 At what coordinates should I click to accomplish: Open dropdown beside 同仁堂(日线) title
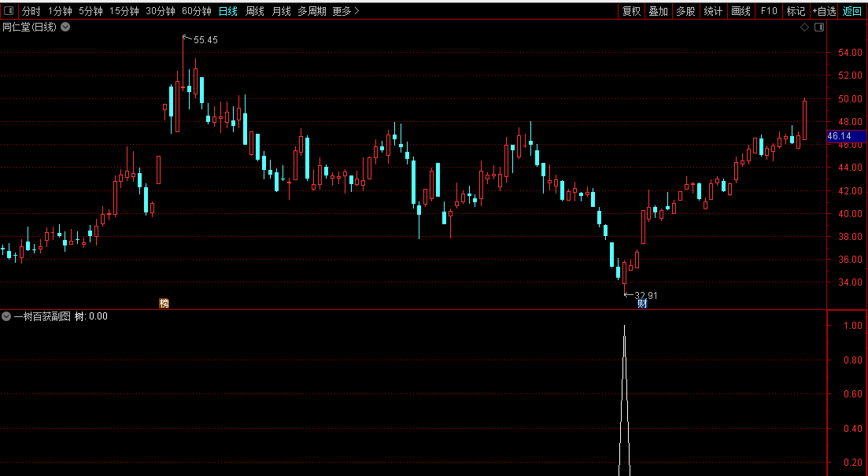65,27
